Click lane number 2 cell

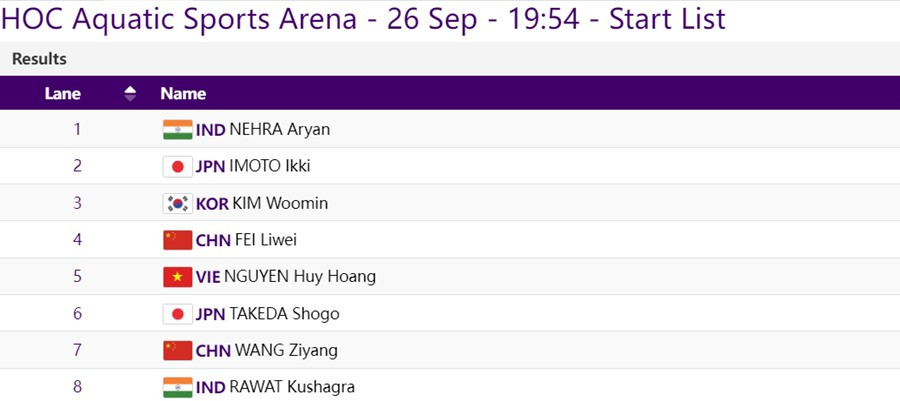click(77, 166)
